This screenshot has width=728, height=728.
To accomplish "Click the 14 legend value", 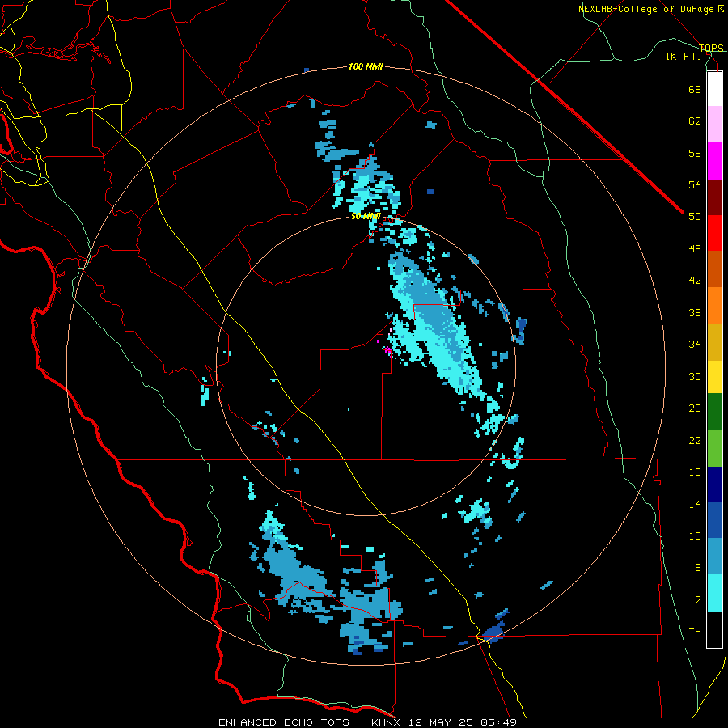I will coord(695,504).
